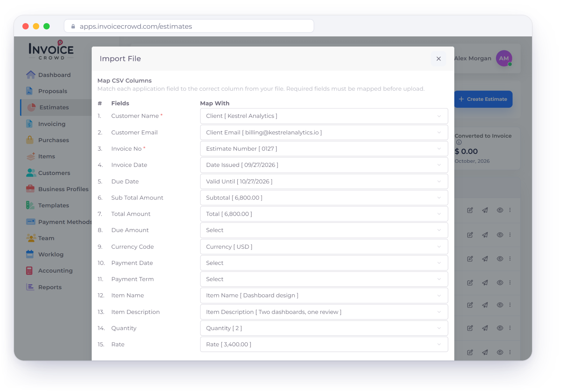Expand the Due Date mapping dropdown
Image resolution: width=588 pixels, height=392 pixels.
point(324,181)
